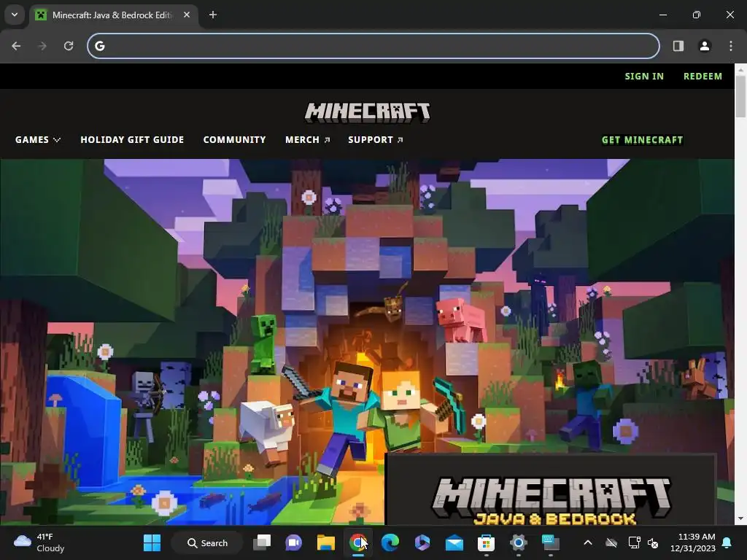Open the Chrome profile menu
This screenshot has width=747, height=560.
point(705,46)
